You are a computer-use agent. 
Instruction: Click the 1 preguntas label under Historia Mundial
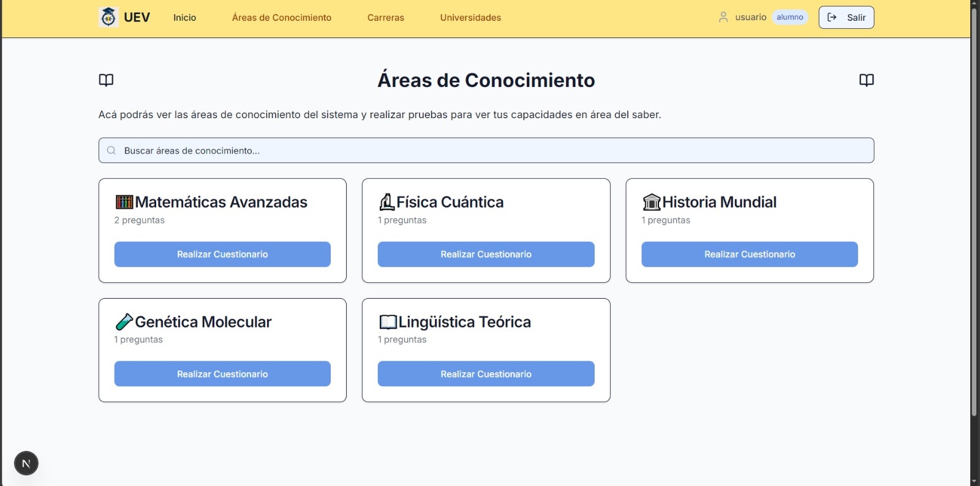point(666,220)
